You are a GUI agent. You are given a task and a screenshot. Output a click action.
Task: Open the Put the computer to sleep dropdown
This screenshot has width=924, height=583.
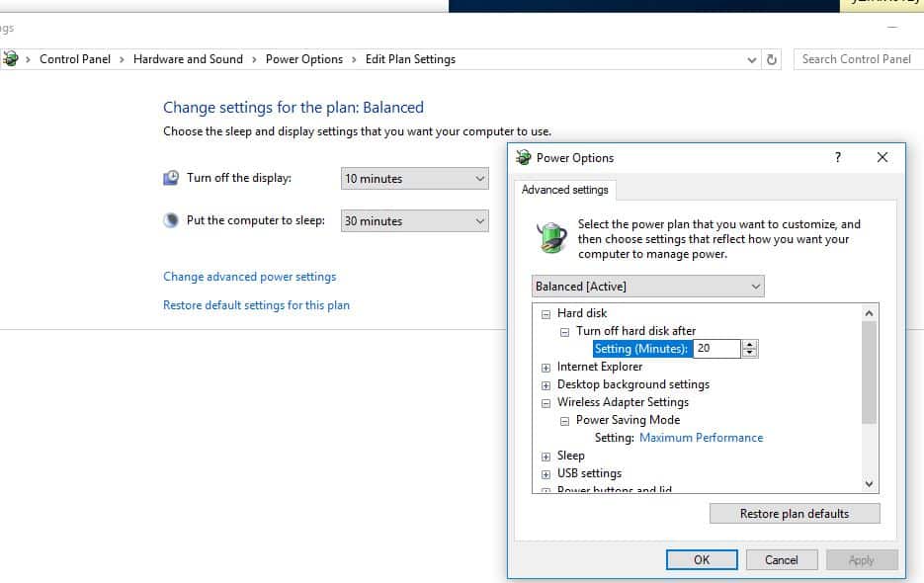click(x=414, y=221)
